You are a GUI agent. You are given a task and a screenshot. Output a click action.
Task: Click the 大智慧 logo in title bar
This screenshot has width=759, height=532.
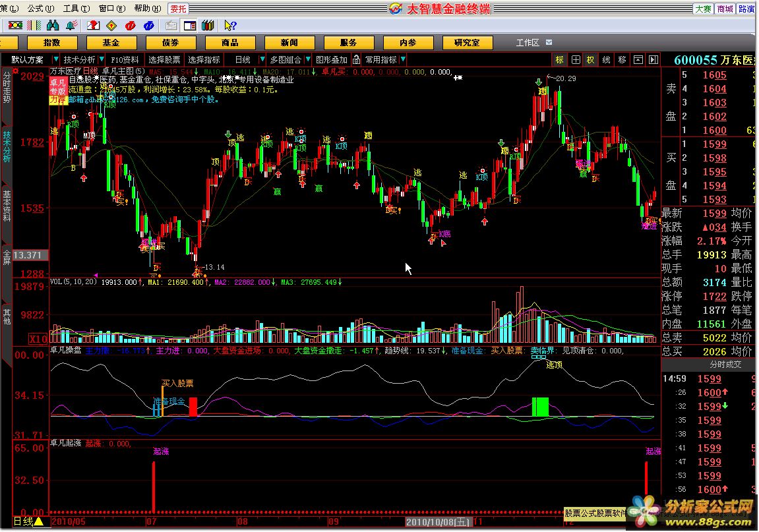pyautogui.click(x=396, y=9)
